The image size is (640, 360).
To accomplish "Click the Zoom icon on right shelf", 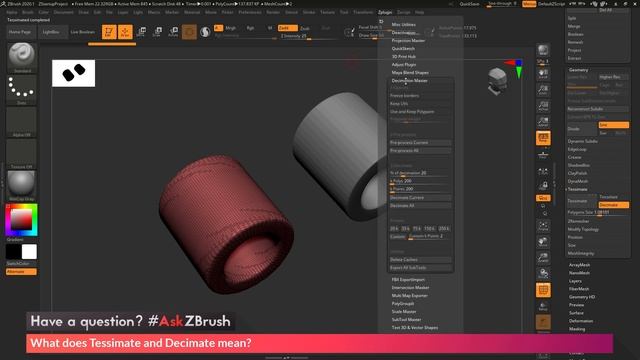I will pos(543,89).
